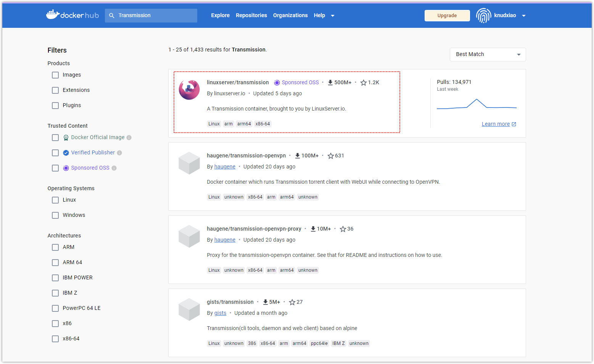Select the x86-64 architecture checkbox
This screenshot has height=364, width=594.
click(x=55, y=339)
